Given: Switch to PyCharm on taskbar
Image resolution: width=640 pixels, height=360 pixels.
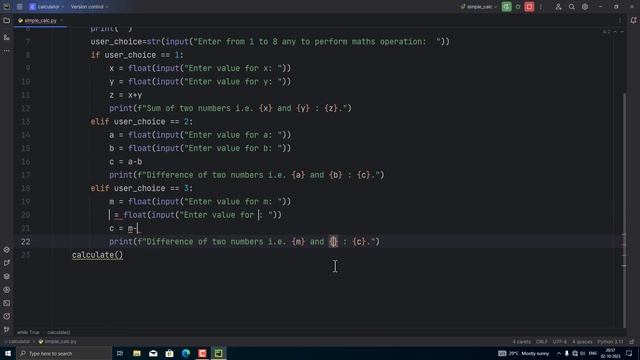Looking at the screenshot, I should pos(218,353).
